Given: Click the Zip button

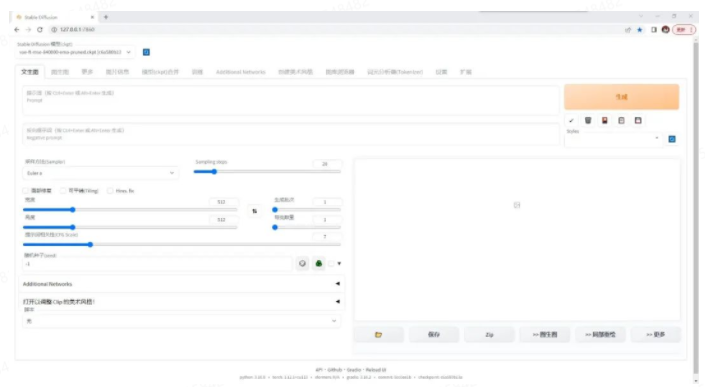Looking at the screenshot, I should (x=489, y=334).
